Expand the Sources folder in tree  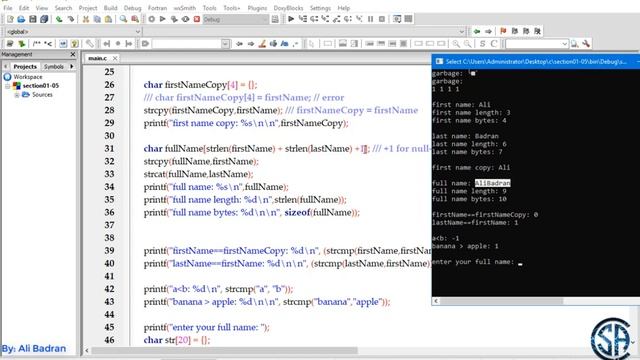17,95
